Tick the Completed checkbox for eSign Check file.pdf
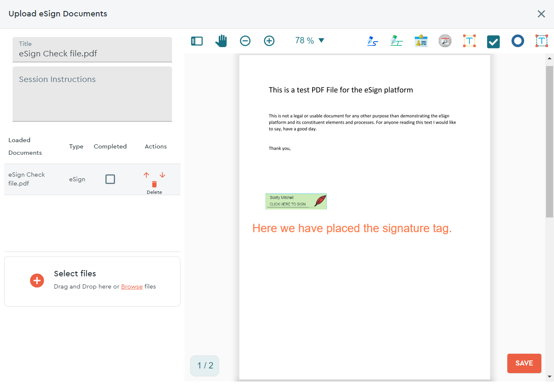554x392 pixels. click(x=110, y=179)
